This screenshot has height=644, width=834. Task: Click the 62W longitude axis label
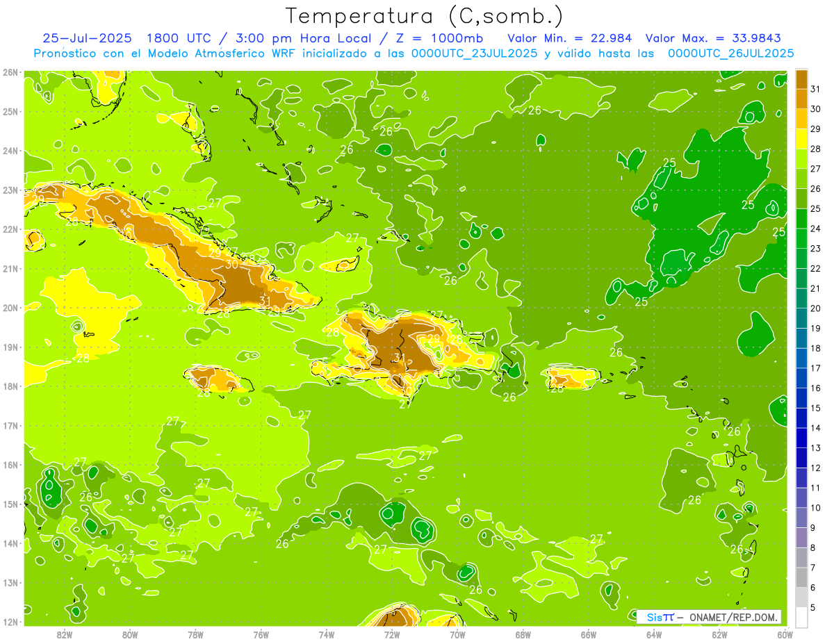(720, 634)
